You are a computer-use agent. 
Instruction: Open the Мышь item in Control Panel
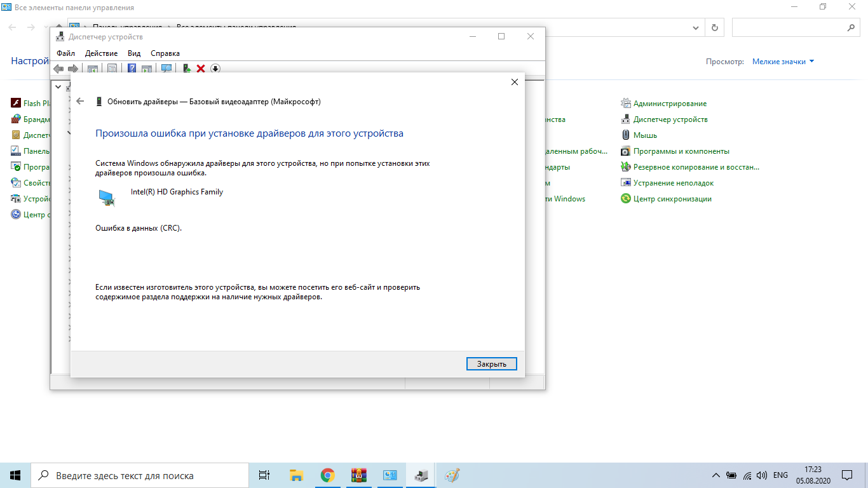tap(645, 135)
